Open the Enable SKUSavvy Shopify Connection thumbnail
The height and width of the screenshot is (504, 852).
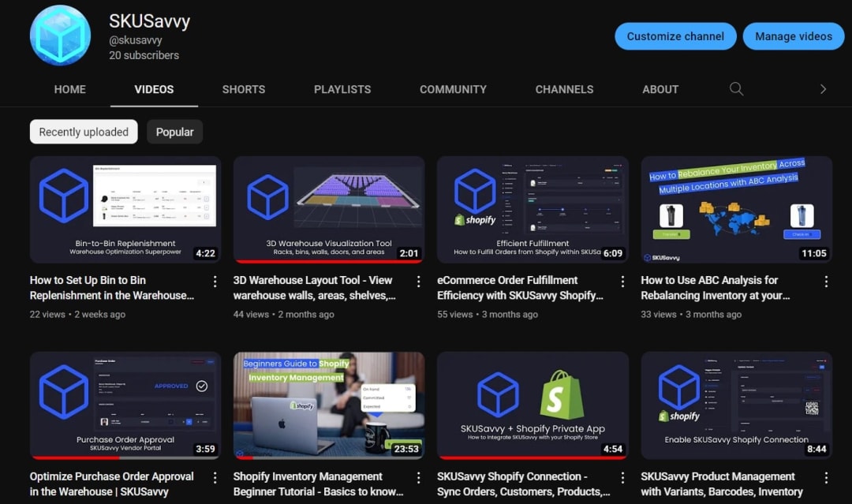(x=736, y=405)
